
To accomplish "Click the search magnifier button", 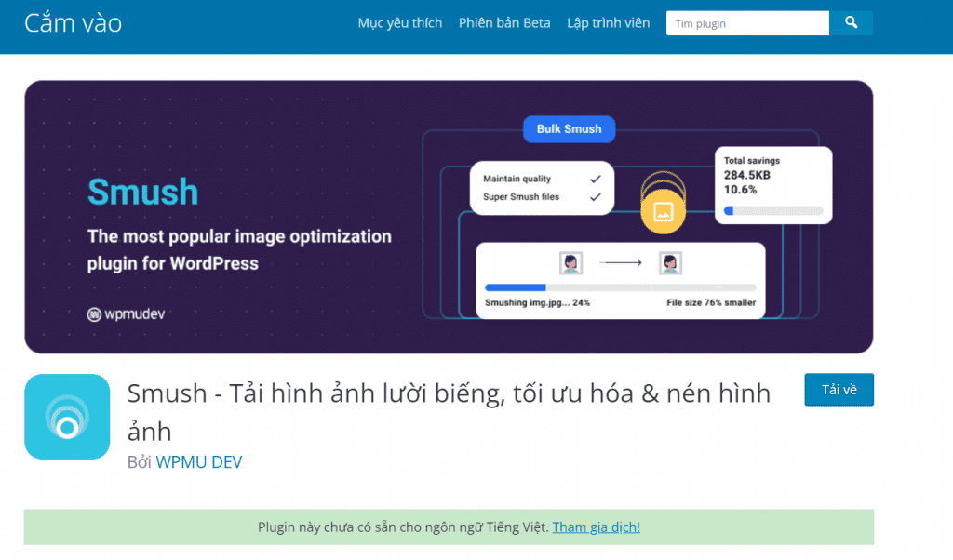I will coord(851,23).
